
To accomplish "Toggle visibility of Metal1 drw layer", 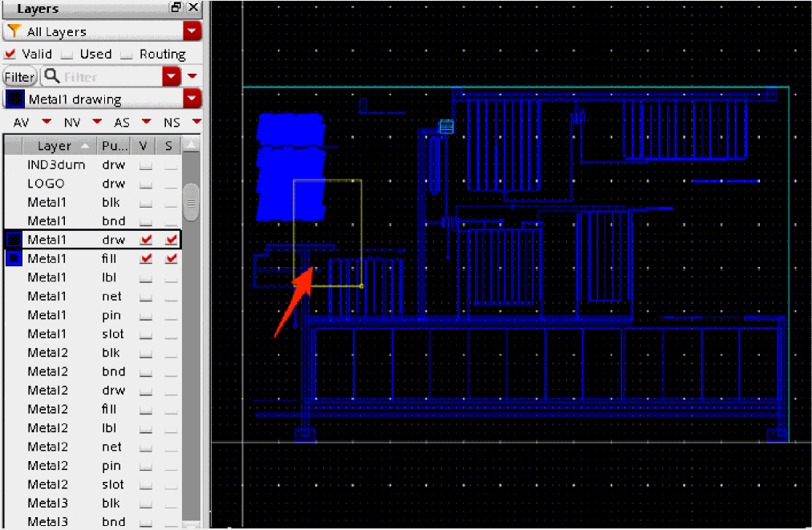I will (x=147, y=240).
